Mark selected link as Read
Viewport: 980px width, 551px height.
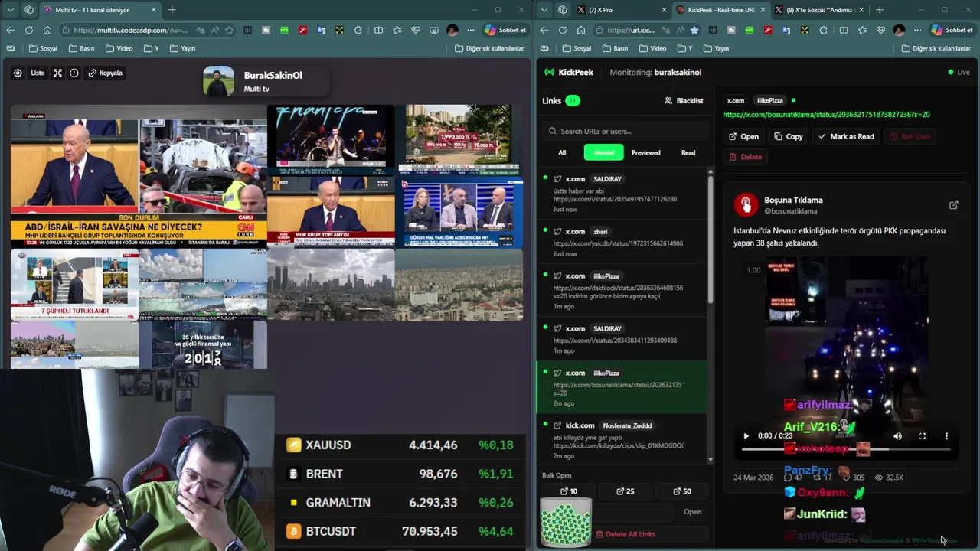846,136
